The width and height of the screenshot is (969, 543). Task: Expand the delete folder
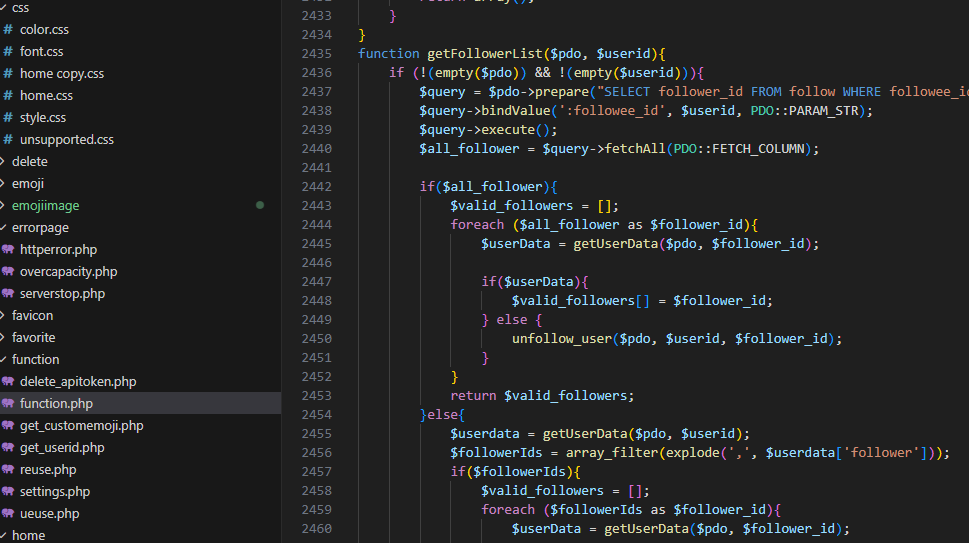[x=29, y=162]
